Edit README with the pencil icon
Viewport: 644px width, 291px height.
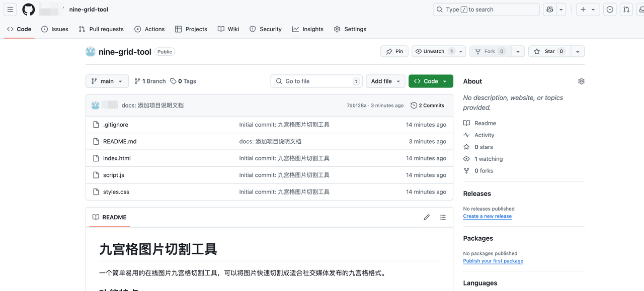tap(427, 217)
